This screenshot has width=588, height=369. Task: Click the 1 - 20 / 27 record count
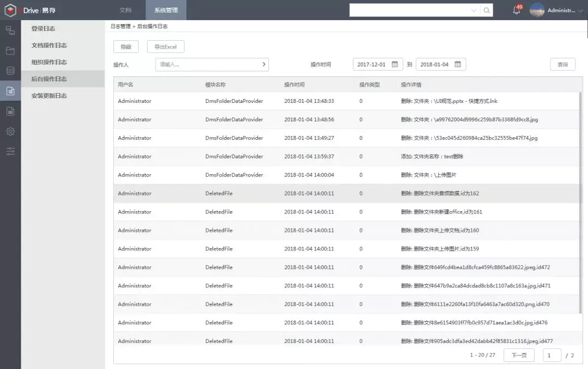tap(482, 355)
